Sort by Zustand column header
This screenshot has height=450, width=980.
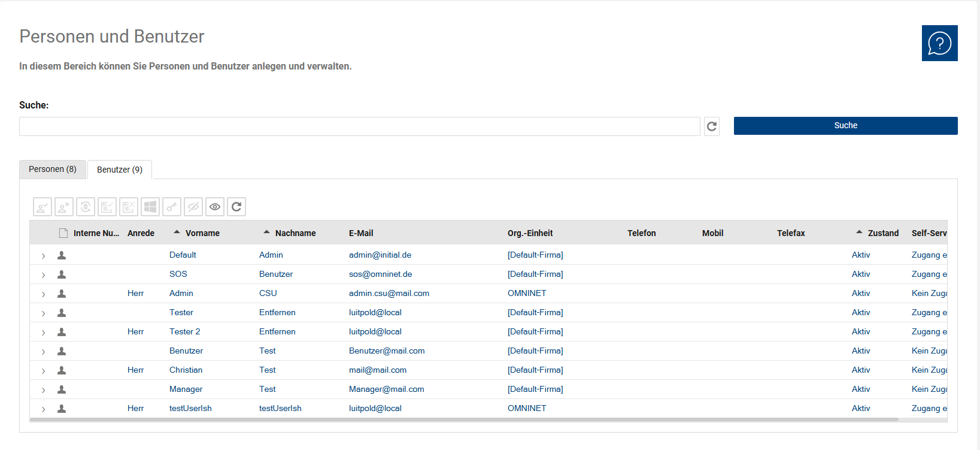coord(883,233)
